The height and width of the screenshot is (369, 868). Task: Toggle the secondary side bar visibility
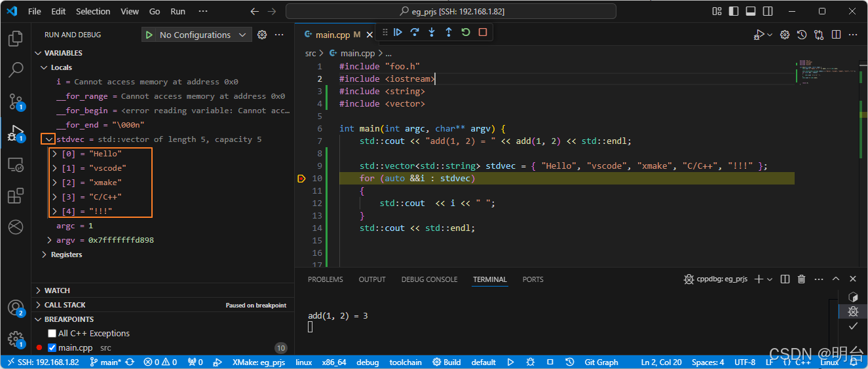[768, 11]
